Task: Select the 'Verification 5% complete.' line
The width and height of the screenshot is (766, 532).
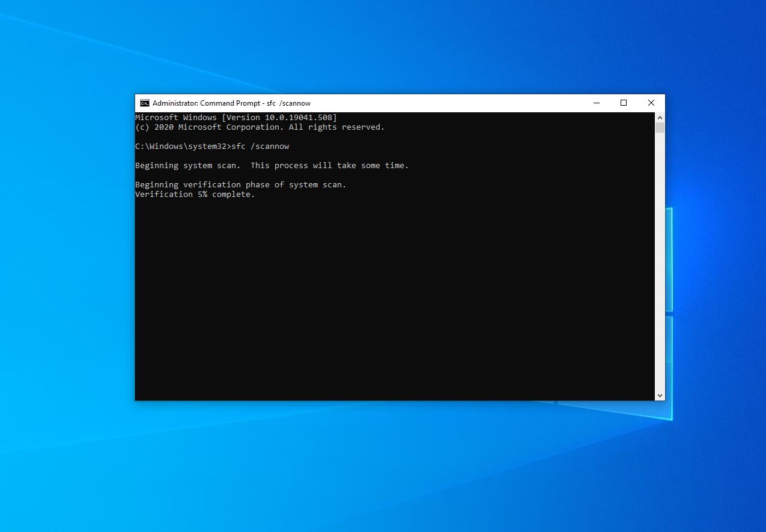Action: pos(194,194)
